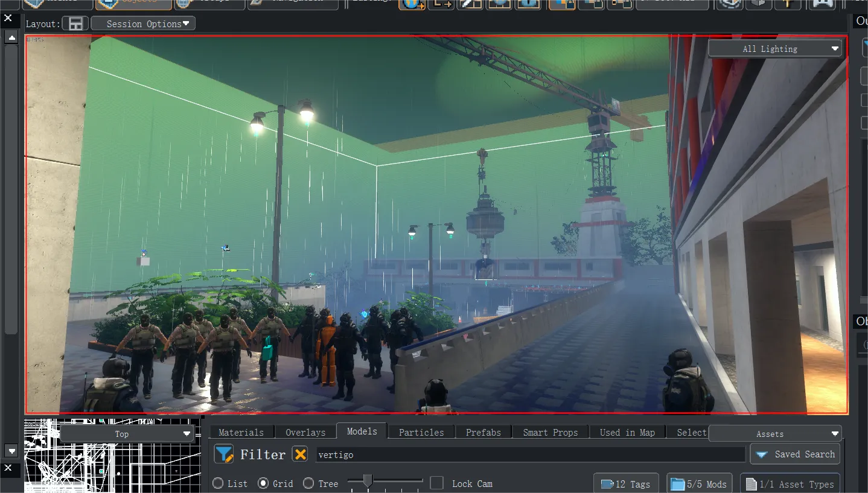868x493 pixels.
Task: Click the save layout icon
Action: pos(76,24)
